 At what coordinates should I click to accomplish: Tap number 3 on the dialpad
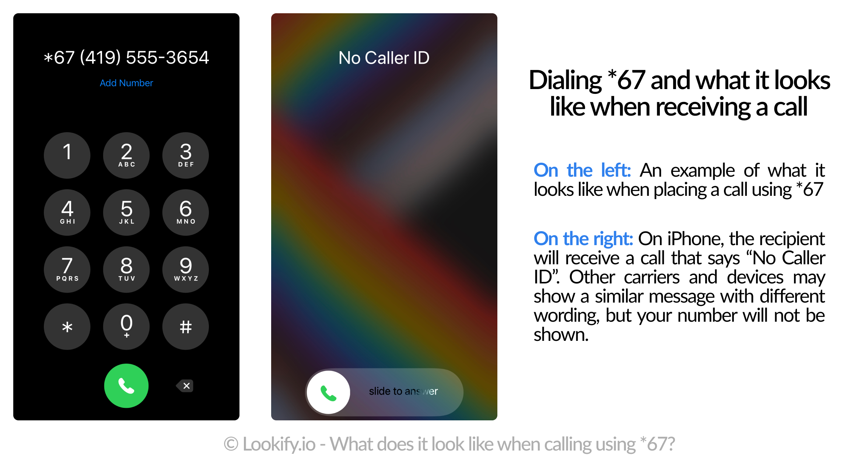click(x=185, y=155)
